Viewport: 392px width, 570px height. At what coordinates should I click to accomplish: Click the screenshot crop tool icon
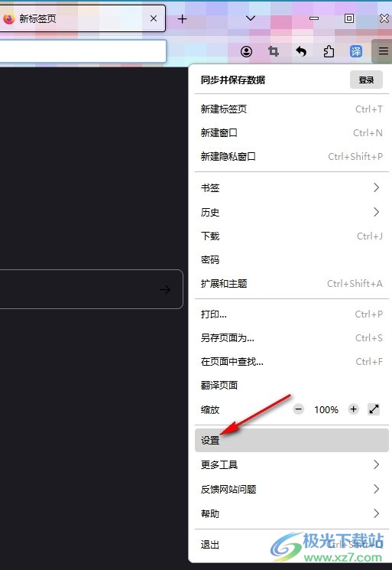point(274,51)
